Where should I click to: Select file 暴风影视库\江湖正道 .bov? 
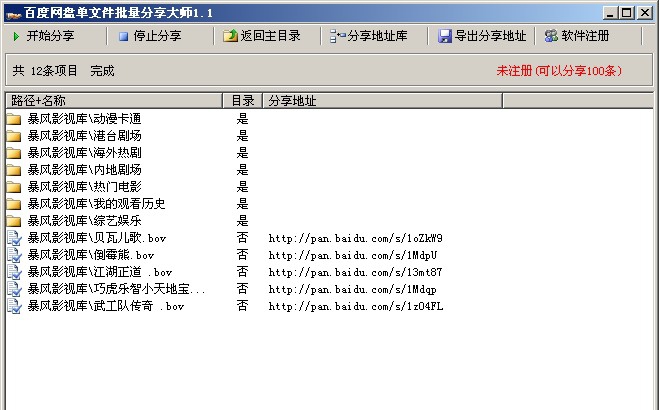click(100, 272)
